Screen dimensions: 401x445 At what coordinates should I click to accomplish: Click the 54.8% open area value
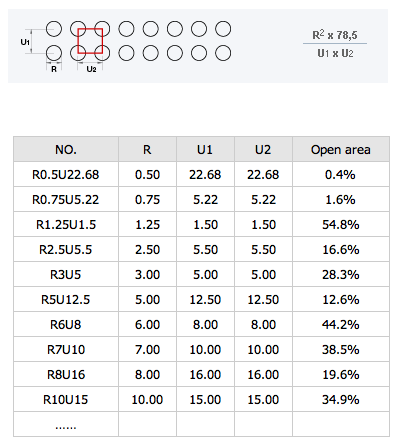coord(341,225)
